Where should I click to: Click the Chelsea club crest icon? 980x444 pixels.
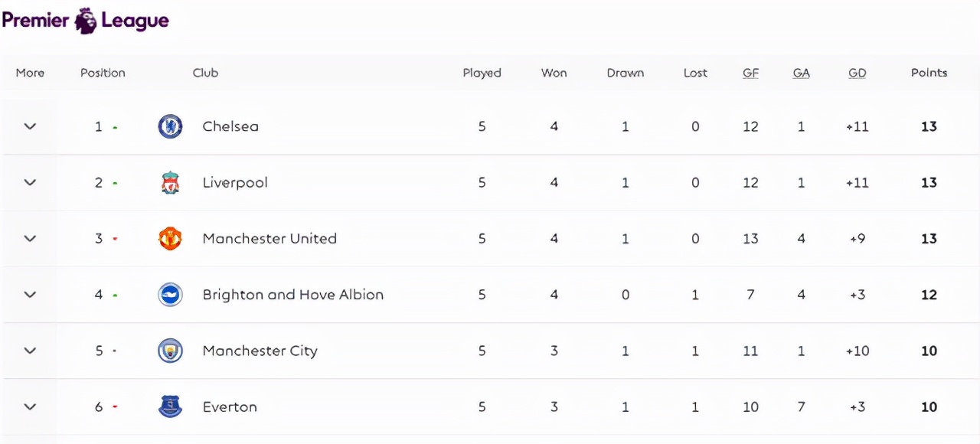[x=170, y=126]
